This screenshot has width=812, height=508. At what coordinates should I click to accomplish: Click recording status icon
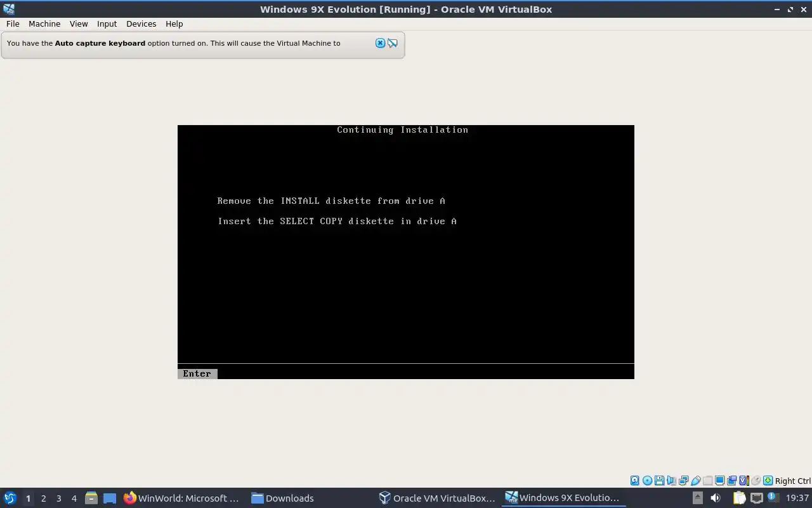(x=731, y=481)
